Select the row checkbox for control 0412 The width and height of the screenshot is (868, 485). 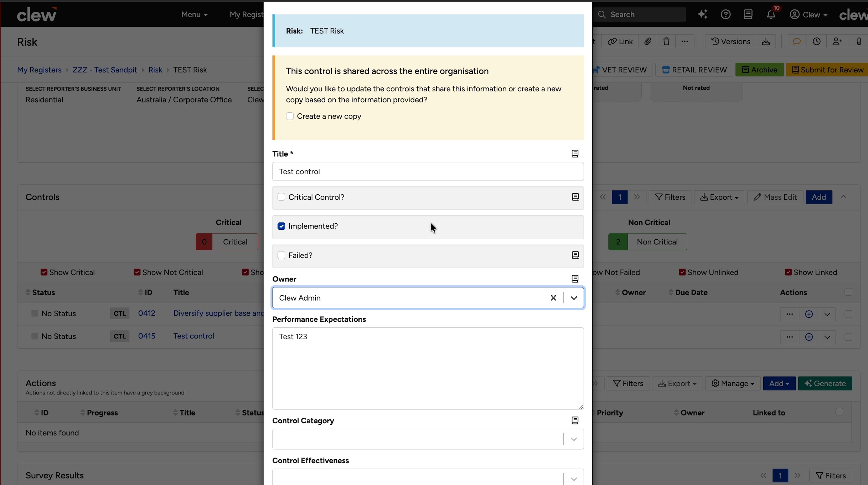point(848,314)
